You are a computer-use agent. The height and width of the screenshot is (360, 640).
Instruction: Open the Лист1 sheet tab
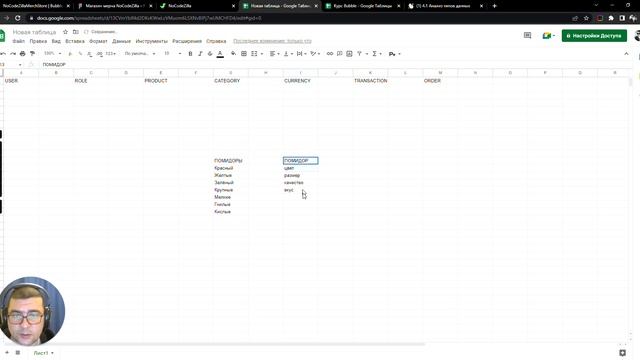(x=43, y=353)
